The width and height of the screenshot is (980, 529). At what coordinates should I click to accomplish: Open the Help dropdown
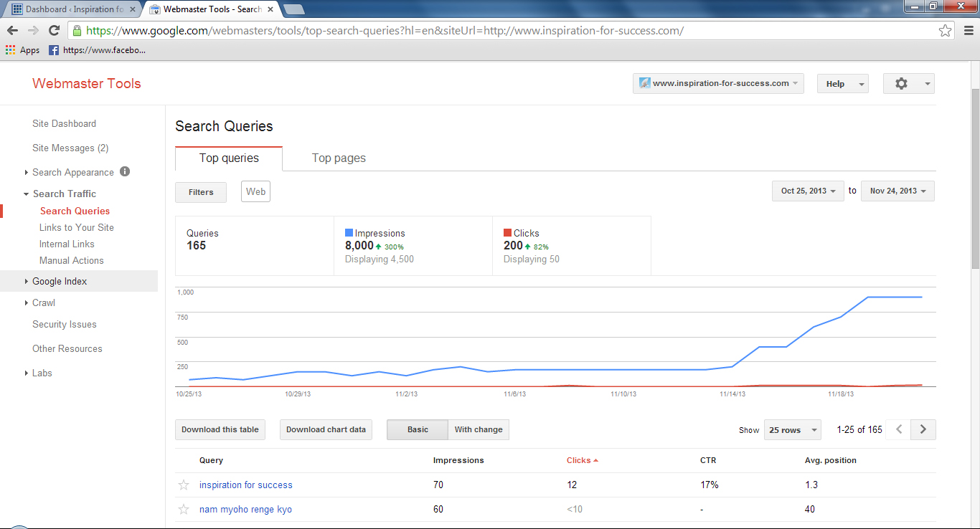(x=843, y=83)
